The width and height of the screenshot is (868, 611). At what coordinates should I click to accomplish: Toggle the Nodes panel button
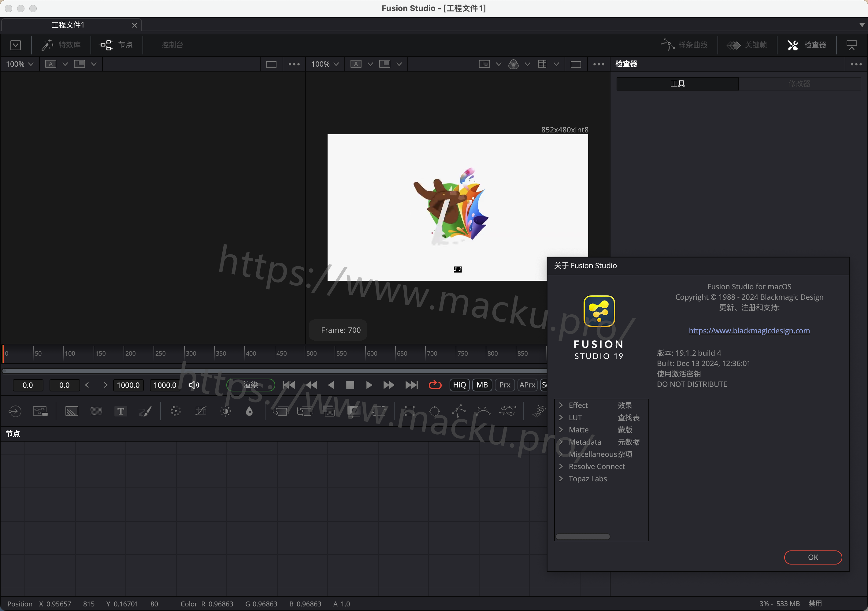(116, 45)
